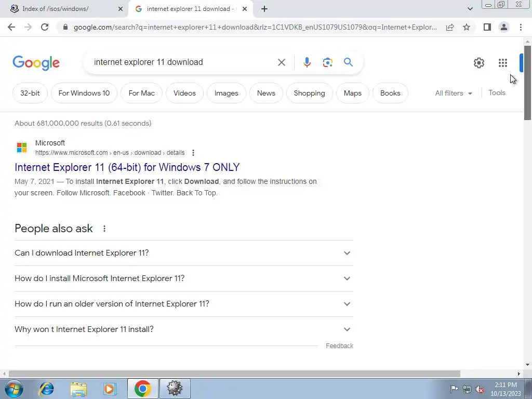The image size is (532, 399).
Task: Open Chrome's three-dot menu
Action: [x=521, y=27]
